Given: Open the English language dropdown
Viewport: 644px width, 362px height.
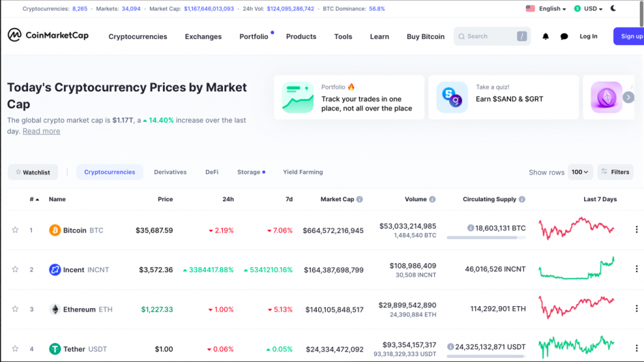Looking at the screenshot, I should [552, 8].
